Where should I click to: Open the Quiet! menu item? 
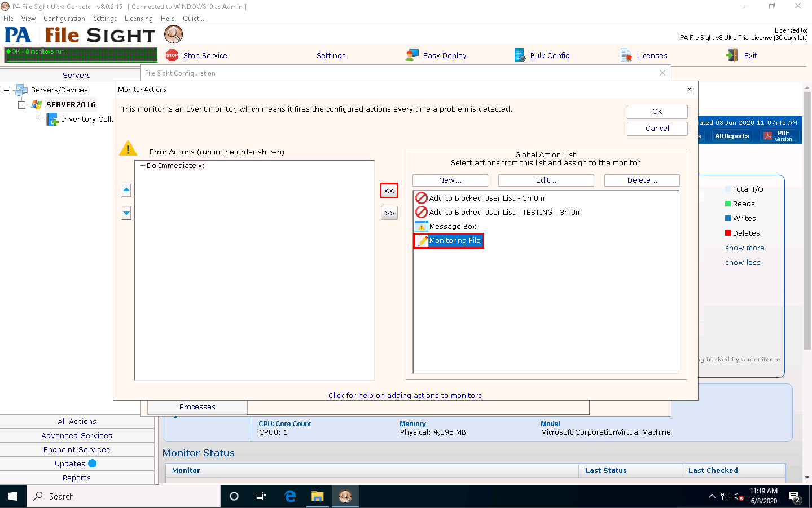click(194, 19)
